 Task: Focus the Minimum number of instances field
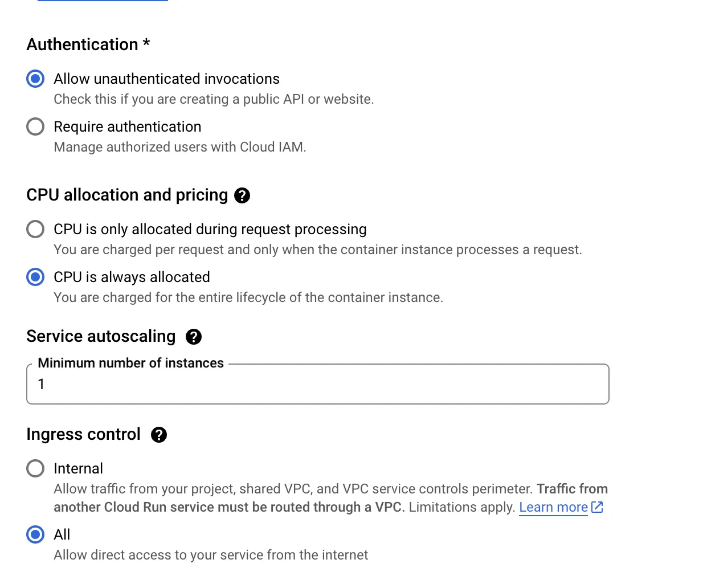317,385
